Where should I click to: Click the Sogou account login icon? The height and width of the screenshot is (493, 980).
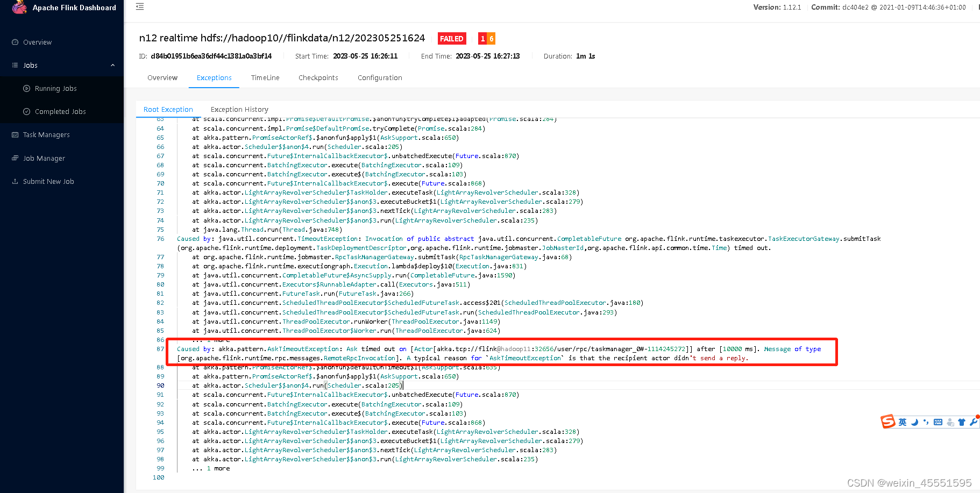click(950, 422)
